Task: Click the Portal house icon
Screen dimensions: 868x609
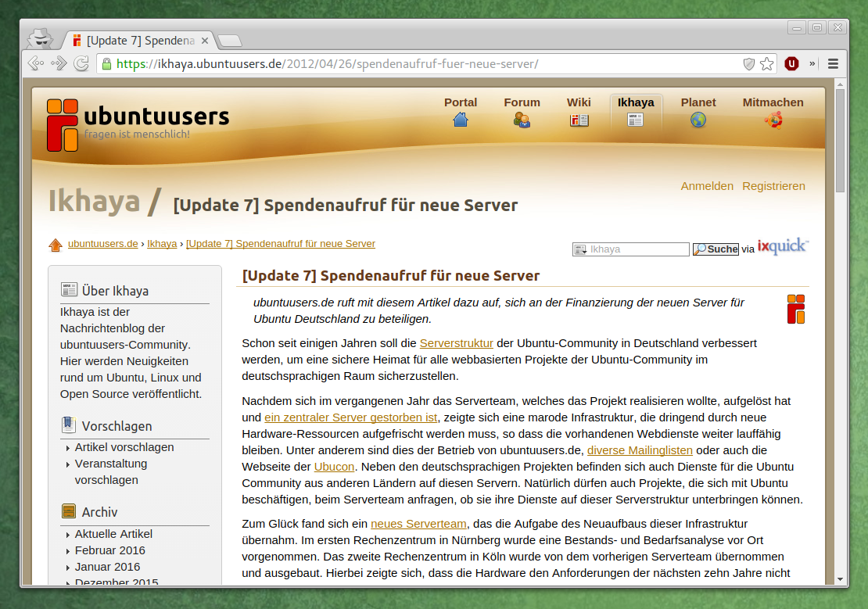Action: pyautogui.click(x=461, y=120)
